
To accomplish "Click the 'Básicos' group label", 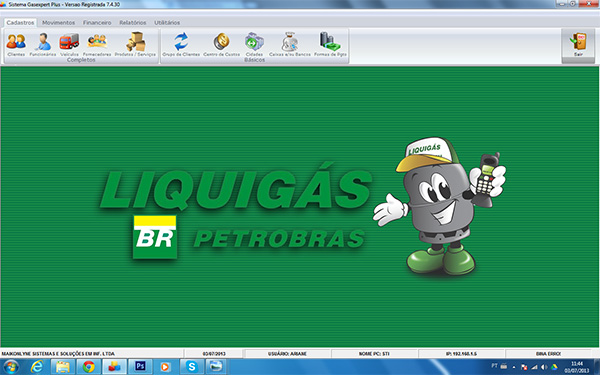I will pyautogui.click(x=254, y=60).
